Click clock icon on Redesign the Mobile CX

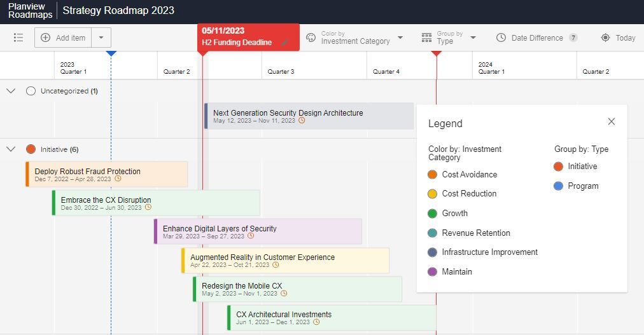click(284, 293)
